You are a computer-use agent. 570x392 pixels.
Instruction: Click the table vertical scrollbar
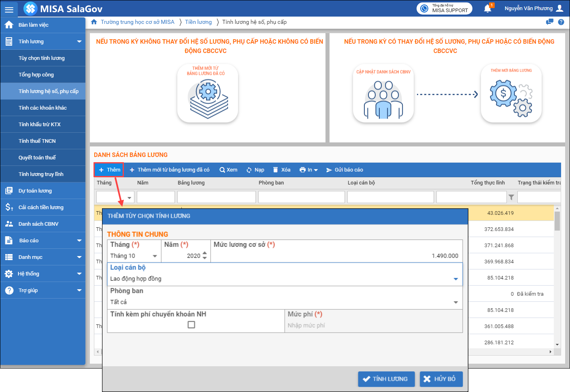[x=557, y=221]
